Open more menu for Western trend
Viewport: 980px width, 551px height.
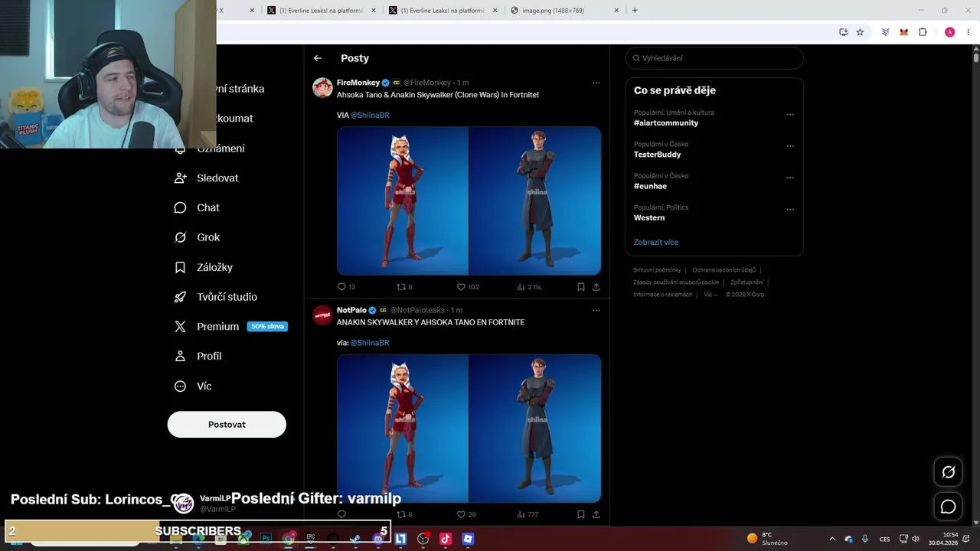click(790, 209)
